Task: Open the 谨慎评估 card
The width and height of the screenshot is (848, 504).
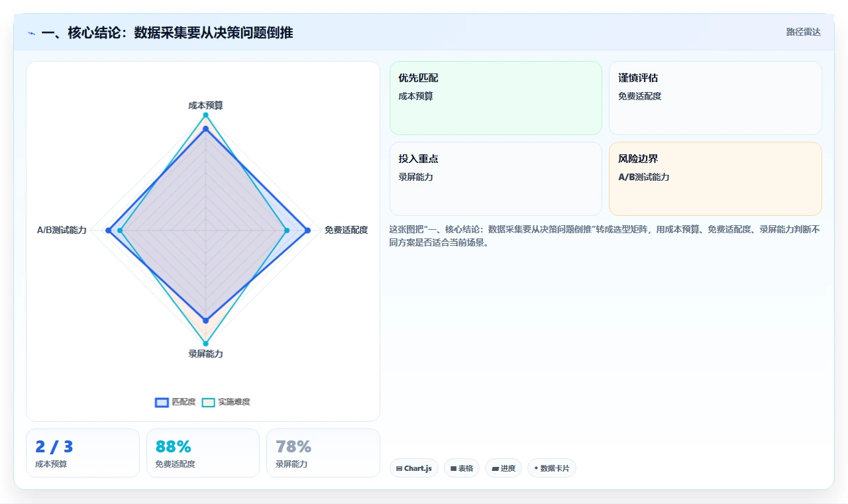Action: [x=715, y=98]
